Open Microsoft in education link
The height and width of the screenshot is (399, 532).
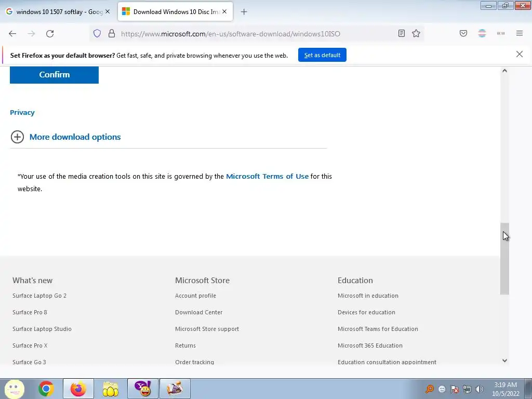368,296
